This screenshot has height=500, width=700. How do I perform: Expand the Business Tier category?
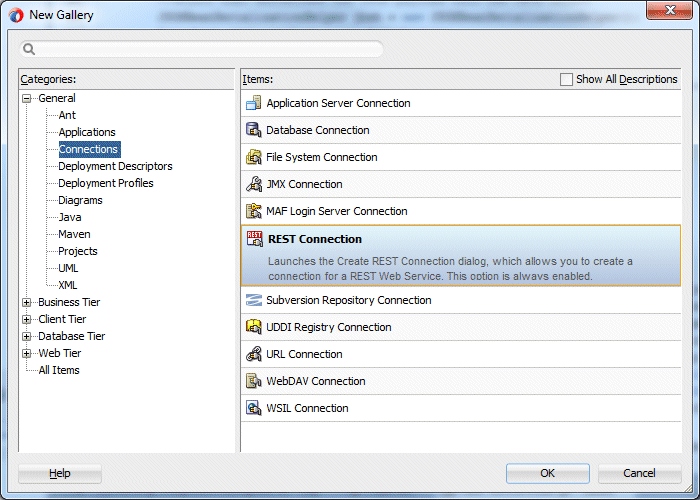click(x=27, y=302)
